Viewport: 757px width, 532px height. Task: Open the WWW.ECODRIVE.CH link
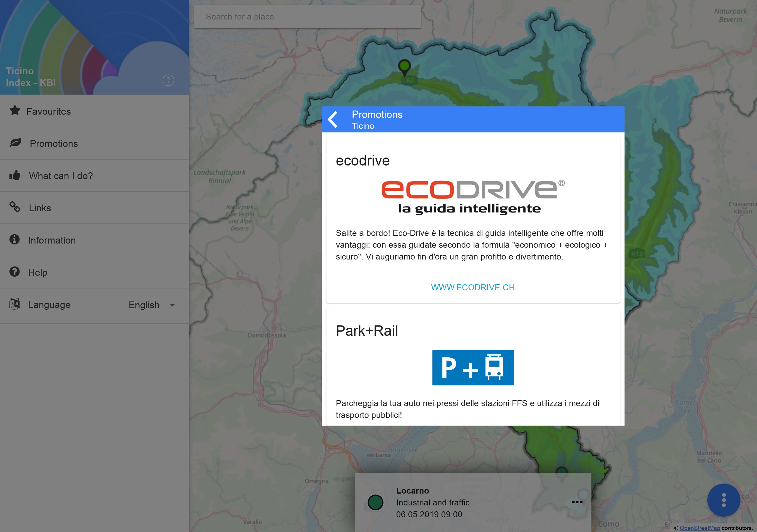(x=473, y=287)
